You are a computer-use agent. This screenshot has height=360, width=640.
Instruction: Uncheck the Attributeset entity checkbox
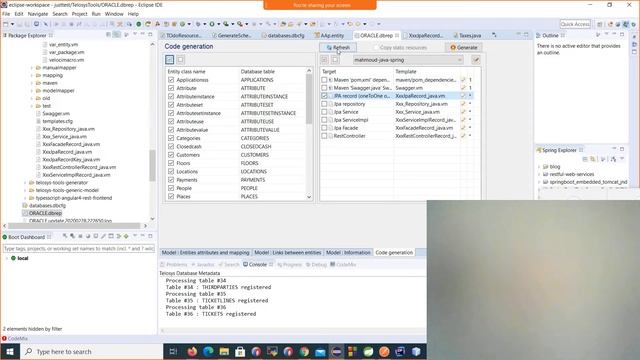171,105
